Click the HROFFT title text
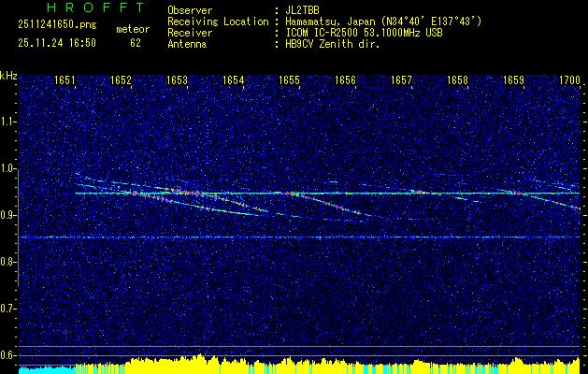588x374 pixels. (80, 8)
